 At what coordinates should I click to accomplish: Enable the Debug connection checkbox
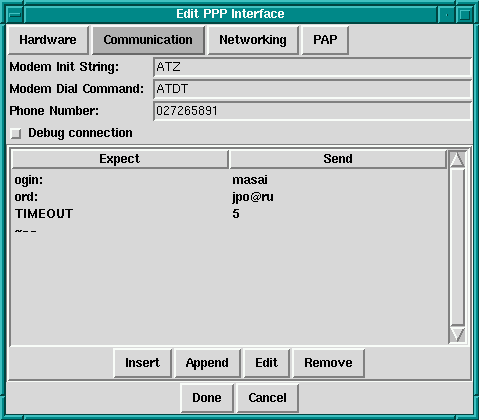16,133
